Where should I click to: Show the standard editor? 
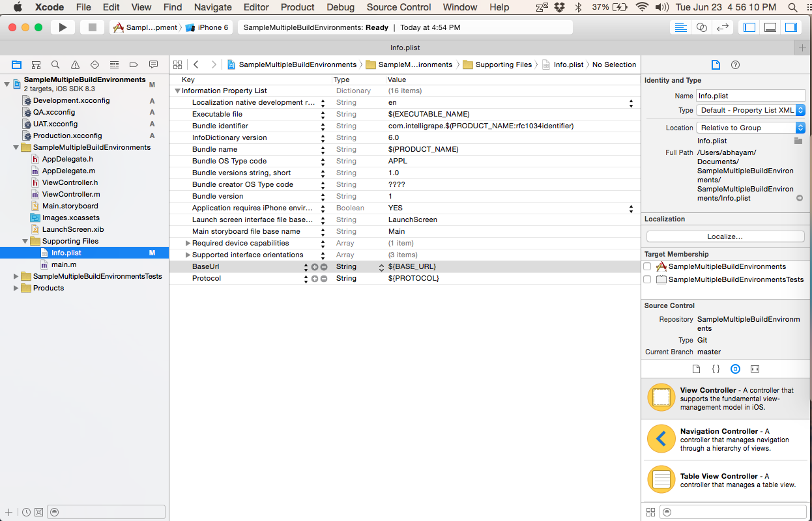pos(681,27)
